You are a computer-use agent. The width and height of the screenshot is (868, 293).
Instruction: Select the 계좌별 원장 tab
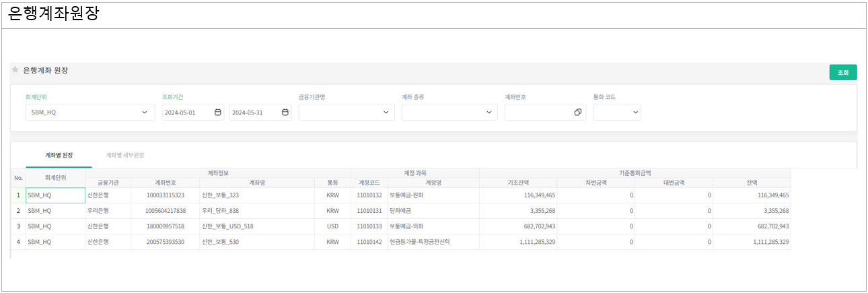pyautogui.click(x=59, y=156)
